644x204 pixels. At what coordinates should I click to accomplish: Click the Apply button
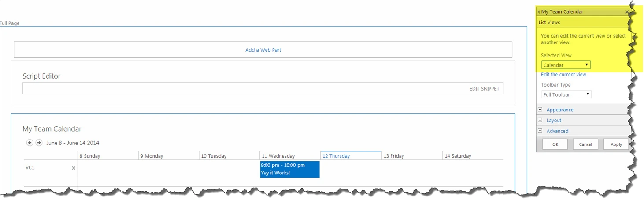(x=616, y=144)
